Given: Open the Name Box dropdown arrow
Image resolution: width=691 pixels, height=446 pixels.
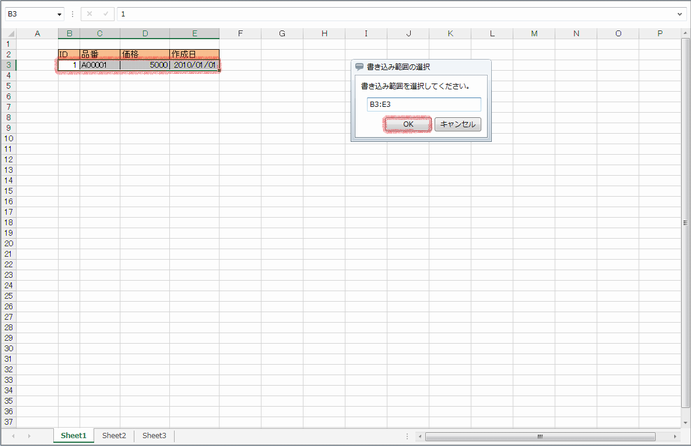Looking at the screenshot, I should (59, 15).
